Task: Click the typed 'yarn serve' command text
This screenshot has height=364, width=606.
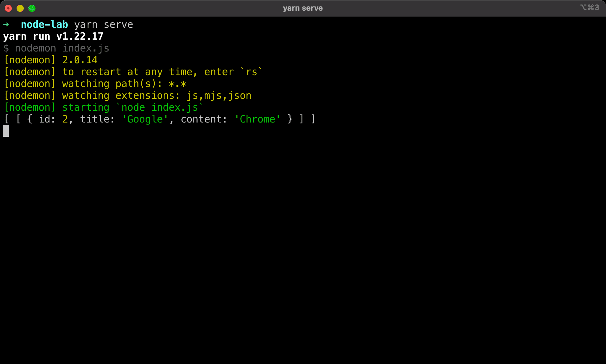Action: point(104,24)
